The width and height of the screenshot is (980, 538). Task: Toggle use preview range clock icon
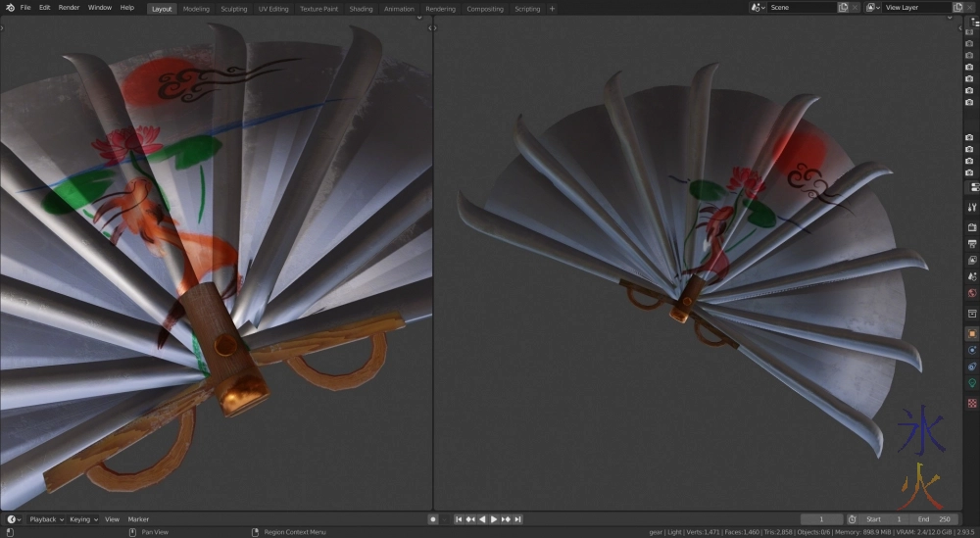coord(852,519)
